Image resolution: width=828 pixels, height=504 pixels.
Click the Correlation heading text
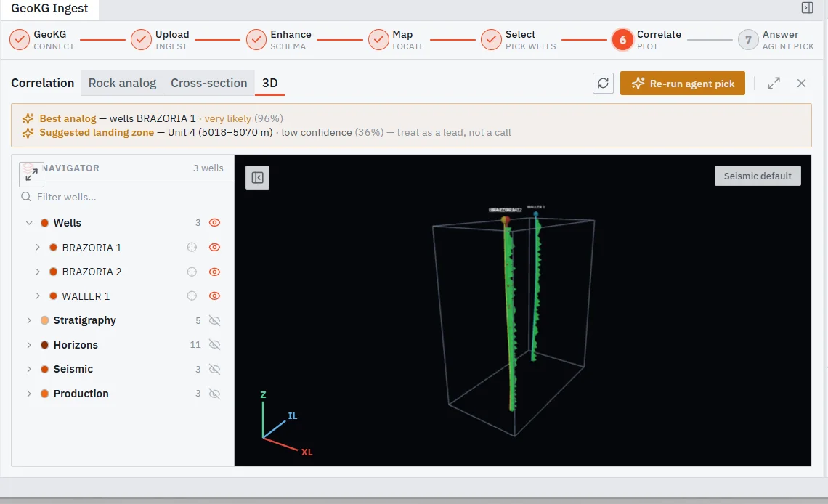(x=43, y=83)
